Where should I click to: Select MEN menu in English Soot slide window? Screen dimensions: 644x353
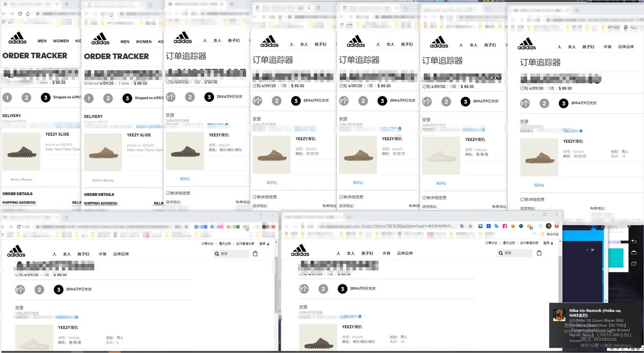click(42, 41)
